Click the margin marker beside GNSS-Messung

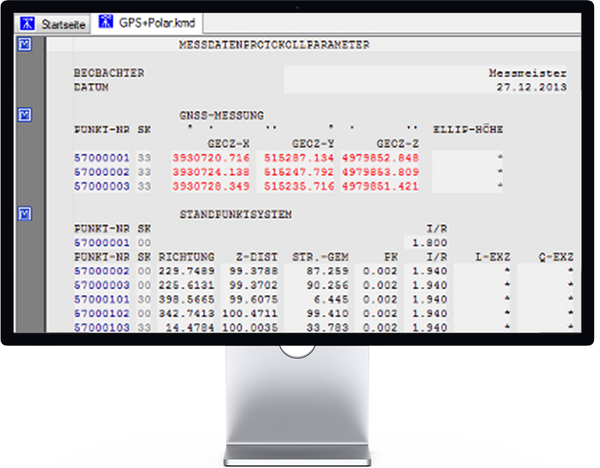(24, 115)
